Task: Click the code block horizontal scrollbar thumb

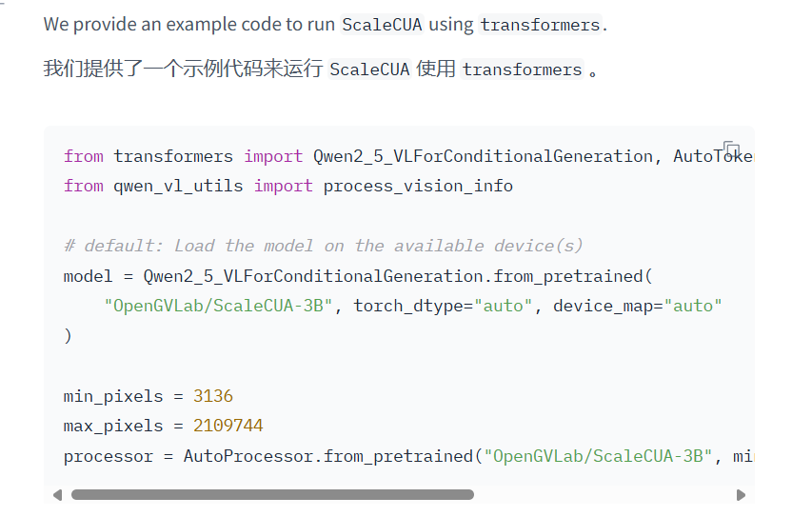Action: [272, 495]
